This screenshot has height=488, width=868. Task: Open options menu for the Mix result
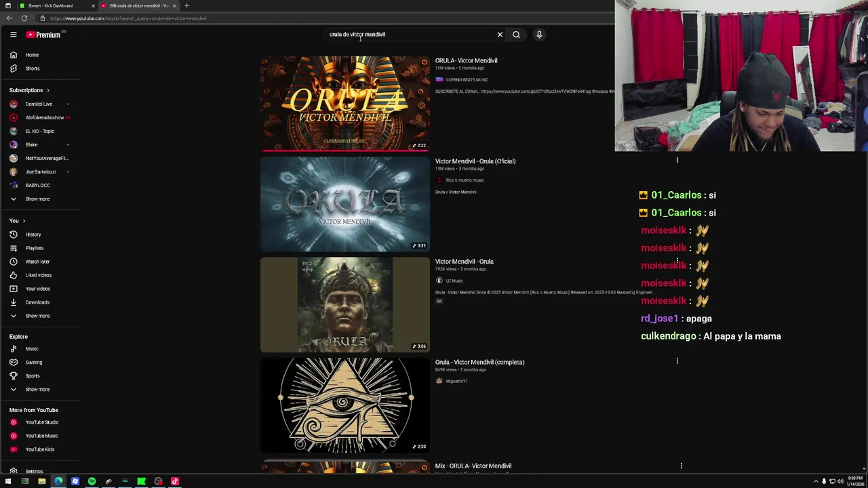[x=681, y=466]
